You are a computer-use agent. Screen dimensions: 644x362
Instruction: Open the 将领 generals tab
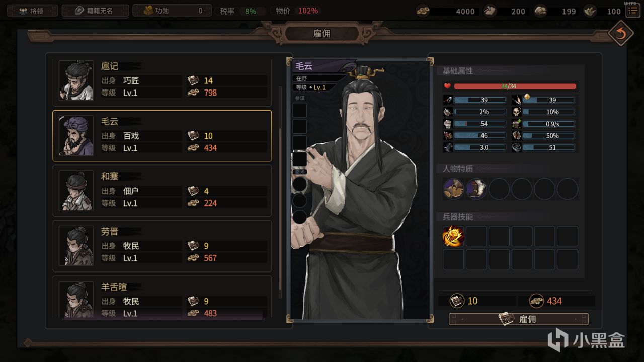tap(32, 11)
